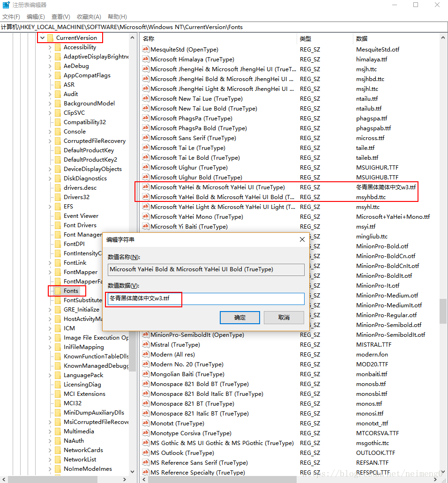Collapse the CurrentVersion tree node
The height and width of the screenshot is (483, 448).
pos(43,38)
